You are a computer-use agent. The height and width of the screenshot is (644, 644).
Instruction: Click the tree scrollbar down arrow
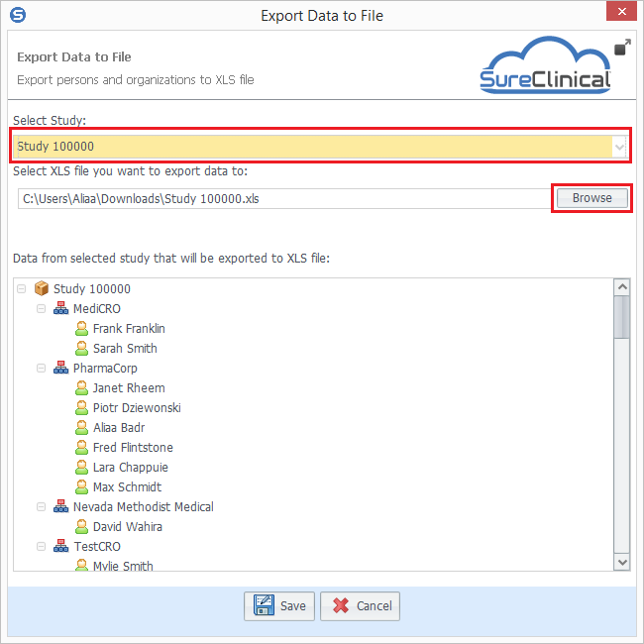point(622,562)
